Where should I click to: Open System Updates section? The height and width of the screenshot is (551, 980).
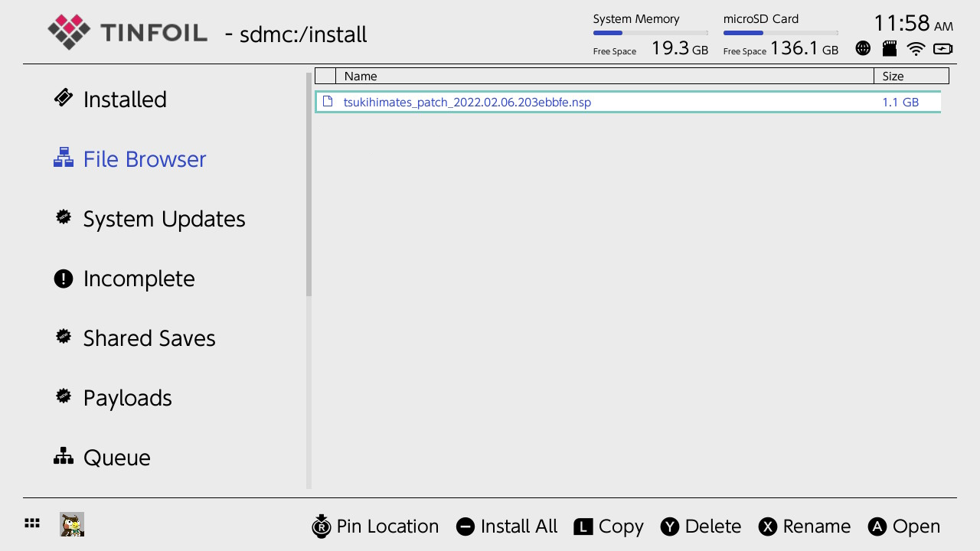[x=149, y=219]
